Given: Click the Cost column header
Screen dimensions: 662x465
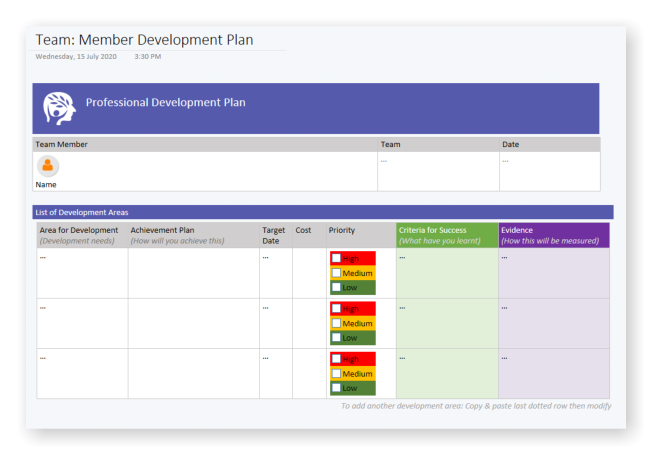Looking at the screenshot, I should (x=309, y=235).
